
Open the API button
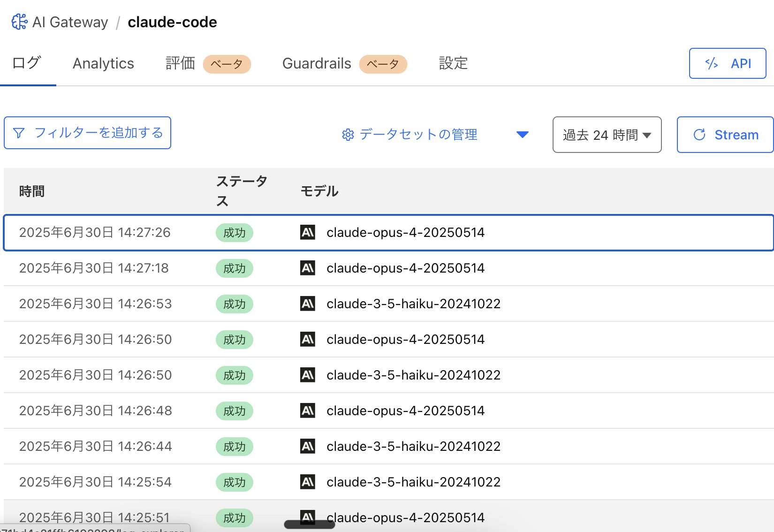[728, 63]
